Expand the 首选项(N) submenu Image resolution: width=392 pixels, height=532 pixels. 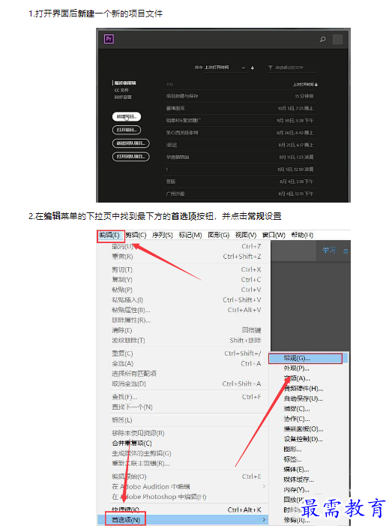183,520
